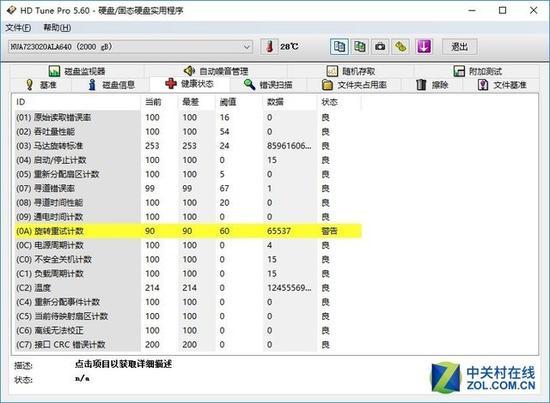Select the (C2) 温度 attribute row
Image resolution: width=550 pixels, height=403 pixels.
188,288
